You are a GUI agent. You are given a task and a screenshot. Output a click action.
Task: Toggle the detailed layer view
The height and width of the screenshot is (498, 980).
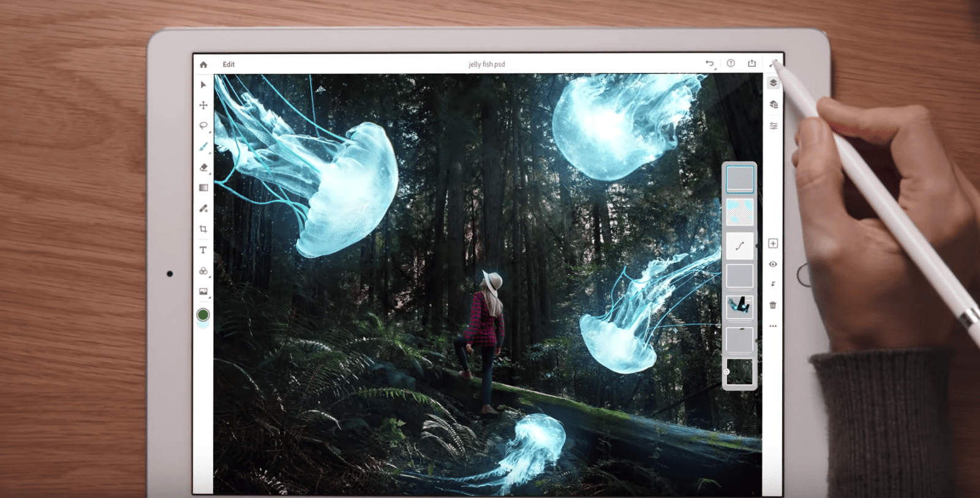(x=774, y=105)
